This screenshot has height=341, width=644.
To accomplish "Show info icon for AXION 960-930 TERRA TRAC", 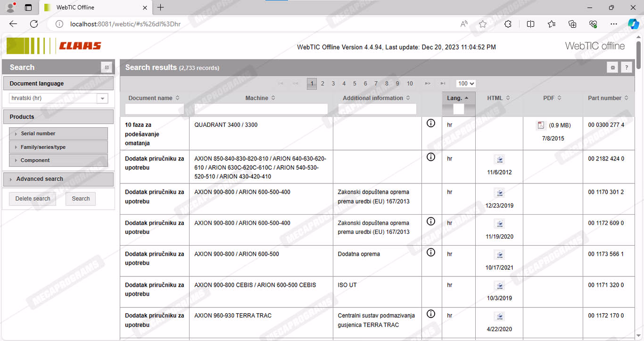I will pyautogui.click(x=430, y=314).
